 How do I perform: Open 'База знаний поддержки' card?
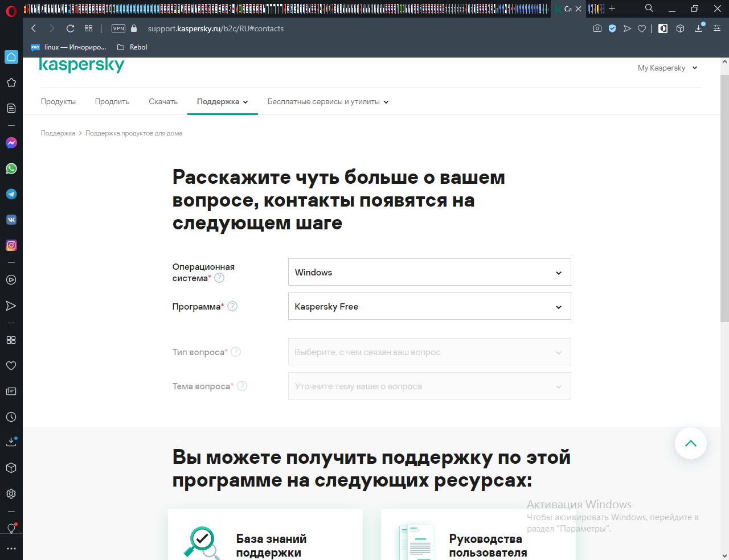click(265, 534)
